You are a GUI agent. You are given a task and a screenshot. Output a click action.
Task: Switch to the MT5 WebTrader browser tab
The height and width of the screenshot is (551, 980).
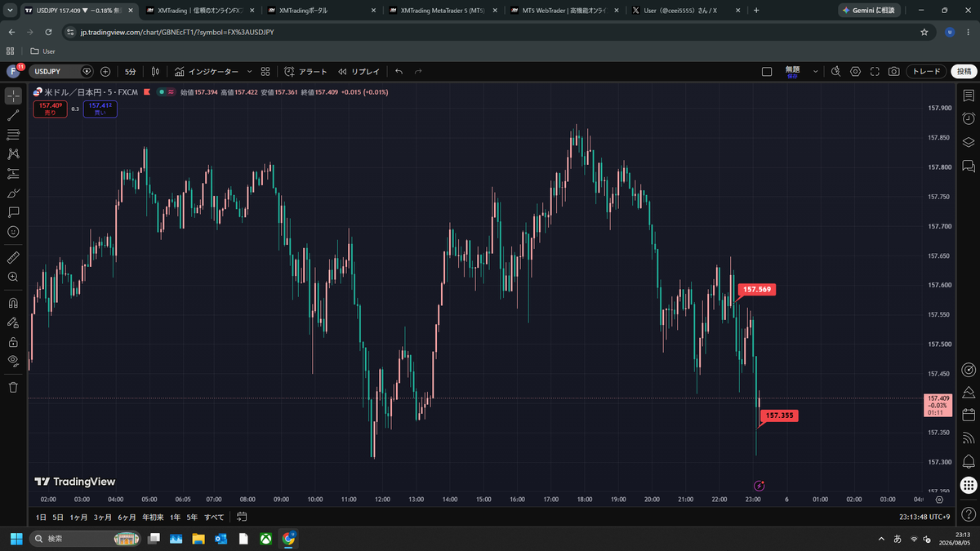563,11
